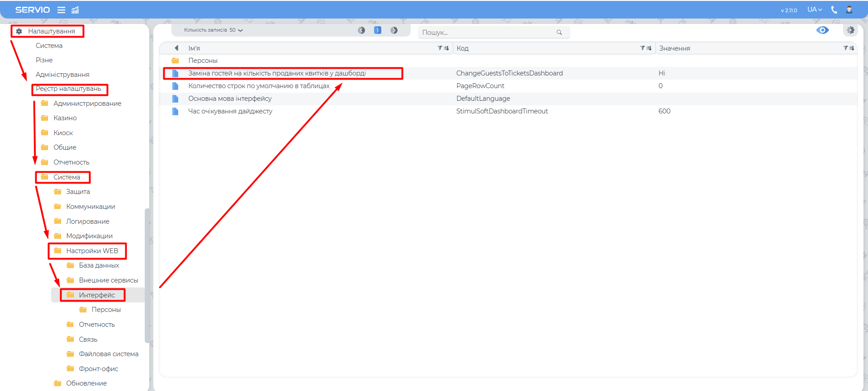
Task: Open the Різне menu item
Action: tap(44, 60)
